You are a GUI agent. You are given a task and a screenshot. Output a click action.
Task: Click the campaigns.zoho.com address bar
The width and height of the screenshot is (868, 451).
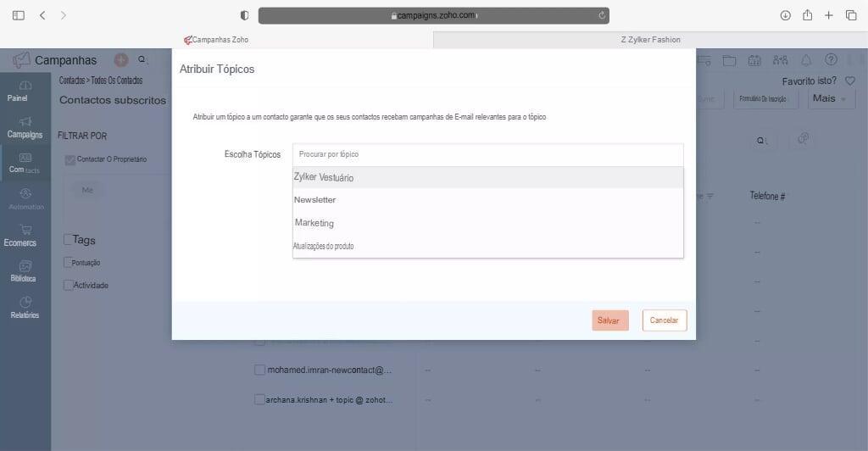click(433, 15)
